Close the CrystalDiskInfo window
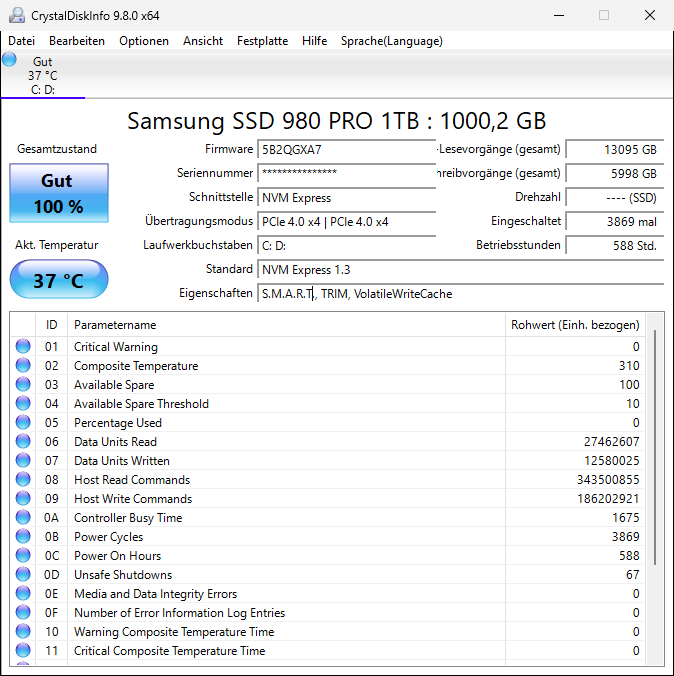Viewport: 674px width, 676px height. (x=649, y=16)
